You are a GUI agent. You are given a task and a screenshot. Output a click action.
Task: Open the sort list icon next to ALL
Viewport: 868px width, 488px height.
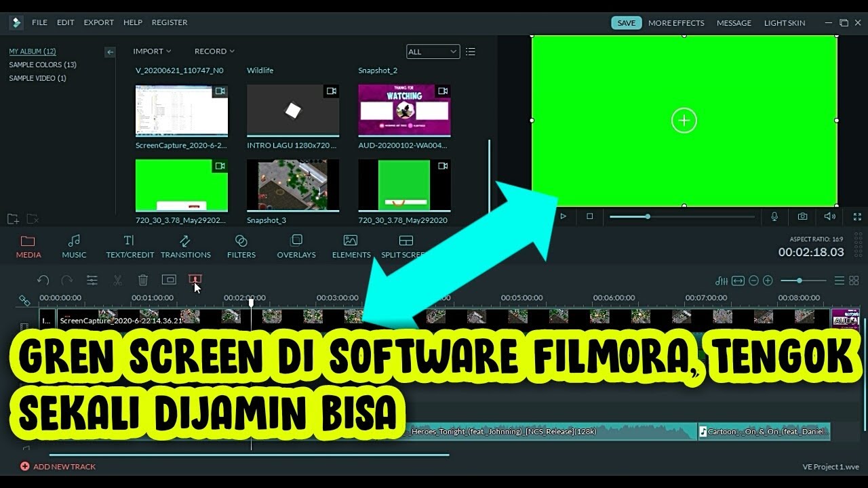(471, 52)
